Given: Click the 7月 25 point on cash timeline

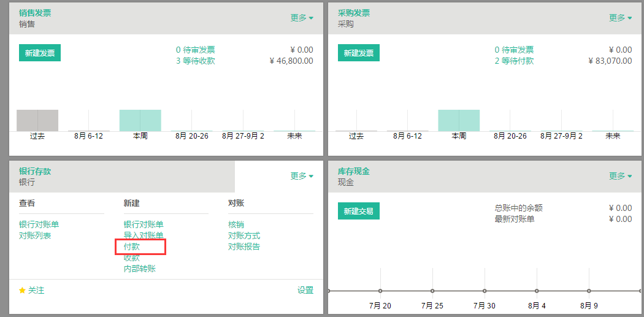Looking at the screenshot, I should pos(432,291).
